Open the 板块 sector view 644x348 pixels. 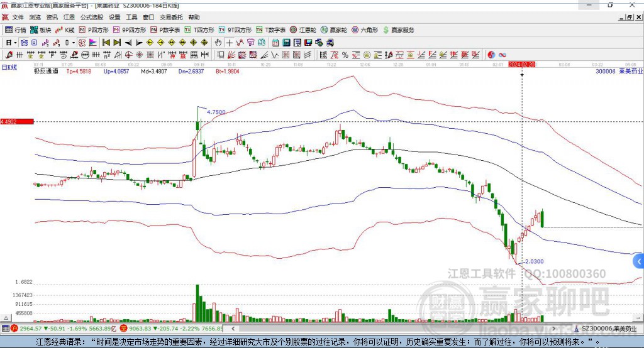click(x=41, y=30)
